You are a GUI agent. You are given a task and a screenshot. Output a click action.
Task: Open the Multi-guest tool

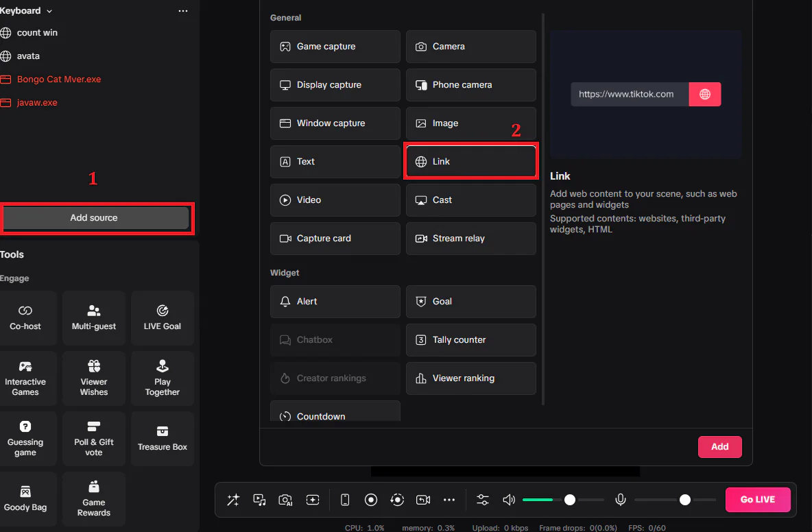pyautogui.click(x=94, y=317)
